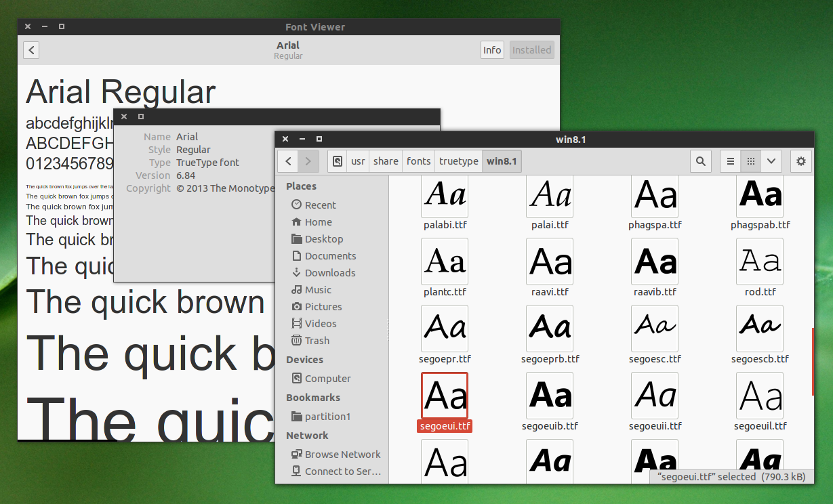This screenshot has height=504, width=833.
Task: Switch to list view
Action: coord(730,161)
